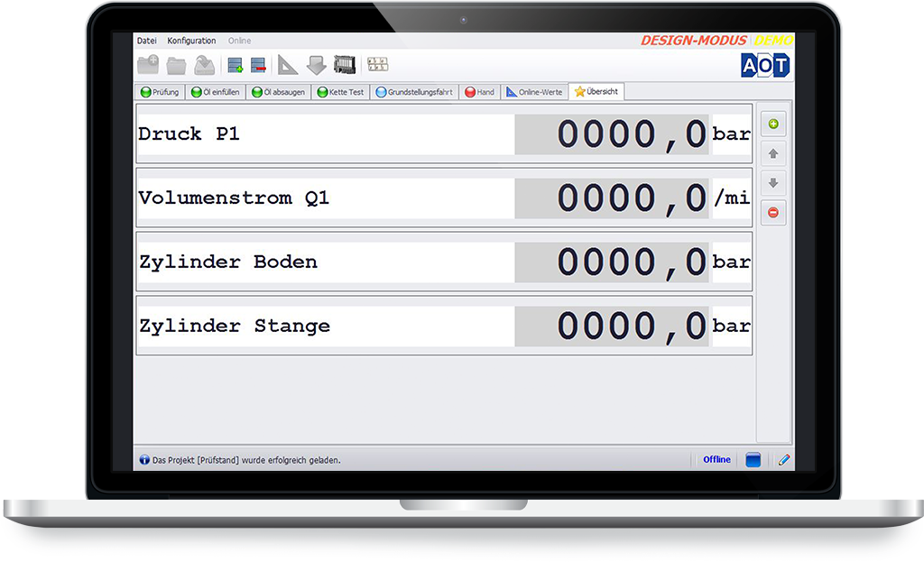Click the set-square design mode icon
Screen dimensions: 924x562
[x=288, y=65]
